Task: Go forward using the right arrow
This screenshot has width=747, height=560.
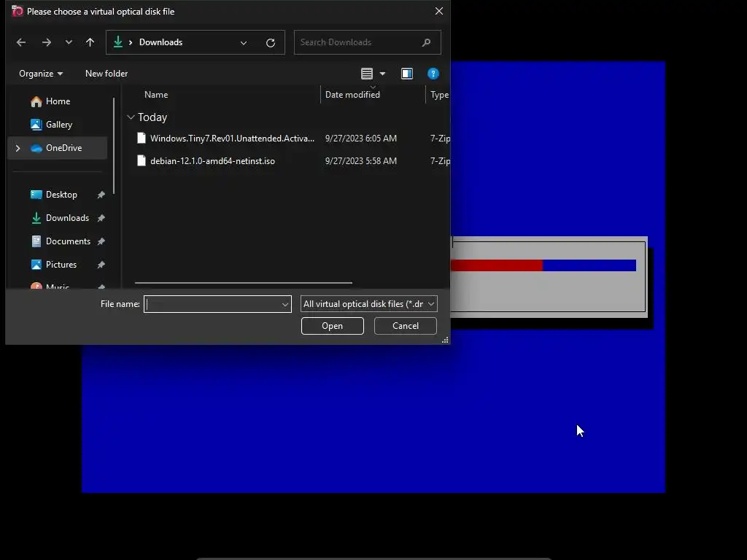Action: (x=46, y=42)
